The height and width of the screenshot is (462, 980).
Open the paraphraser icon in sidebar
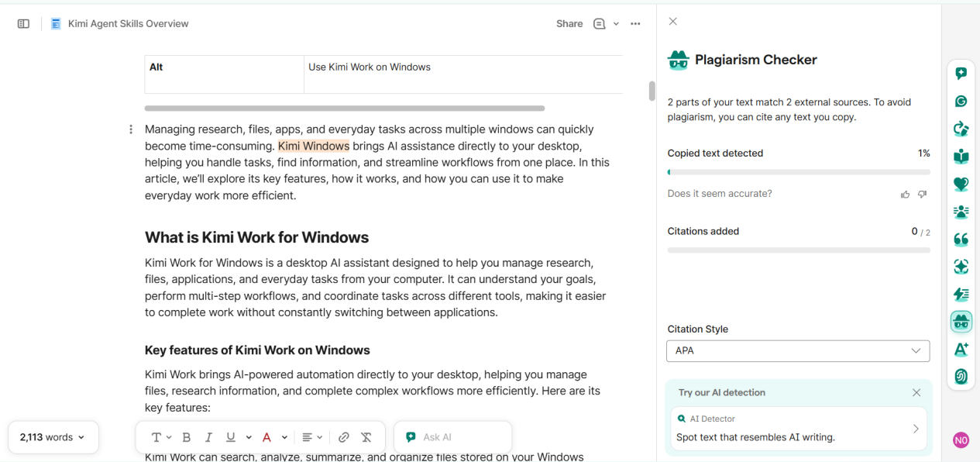(x=961, y=129)
